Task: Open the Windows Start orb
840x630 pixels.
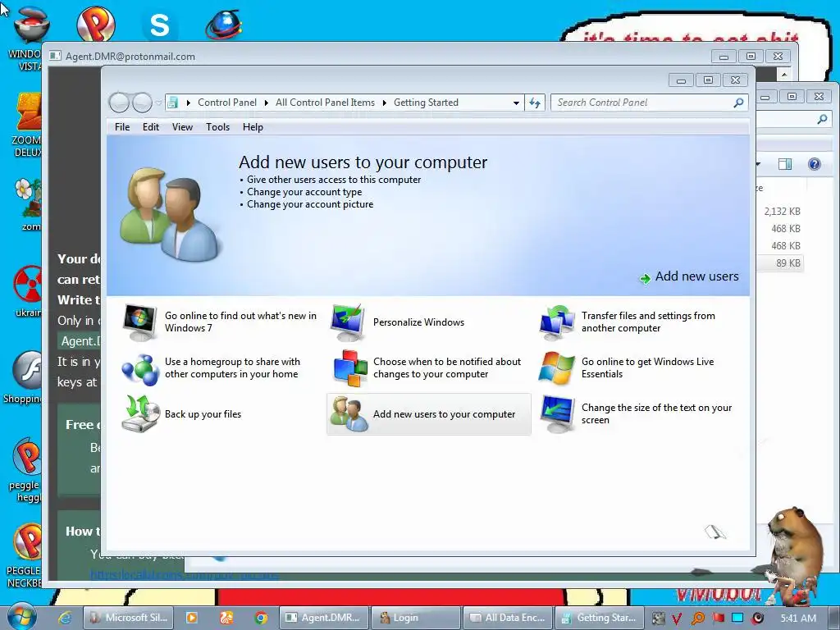Action: pyautogui.click(x=22, y=617)
